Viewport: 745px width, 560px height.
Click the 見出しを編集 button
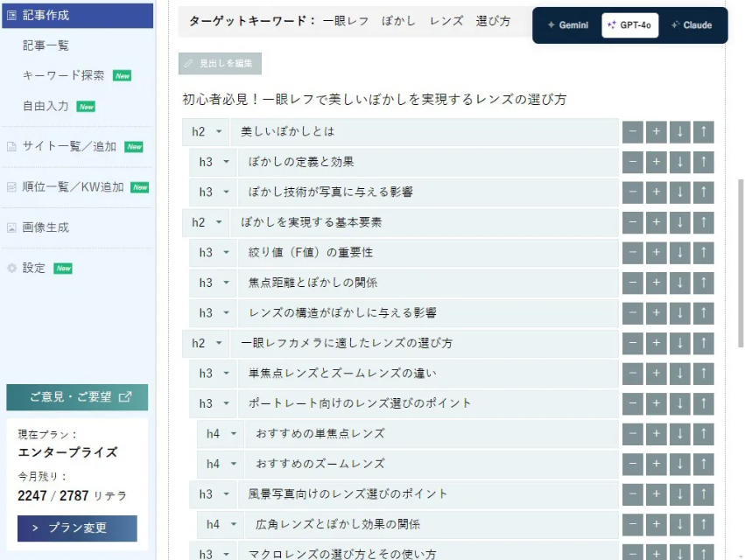[220, 64]
